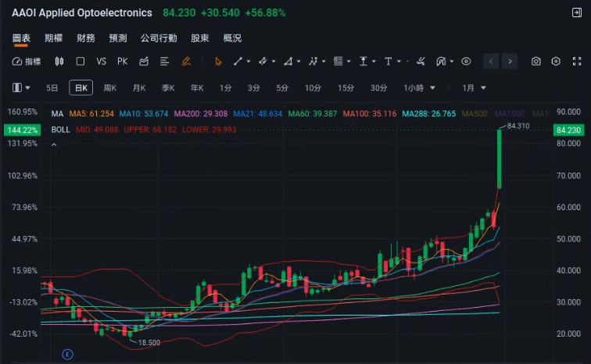
Task: Select the cursor pointer tool
Action: click(x=218, y=61)
